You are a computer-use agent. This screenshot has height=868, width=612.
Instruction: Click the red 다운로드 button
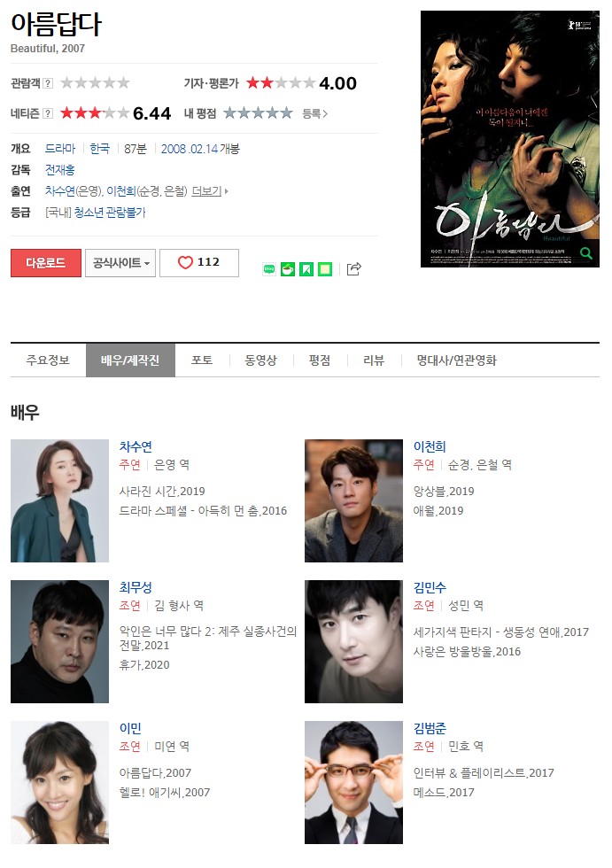tap(46, 263)
